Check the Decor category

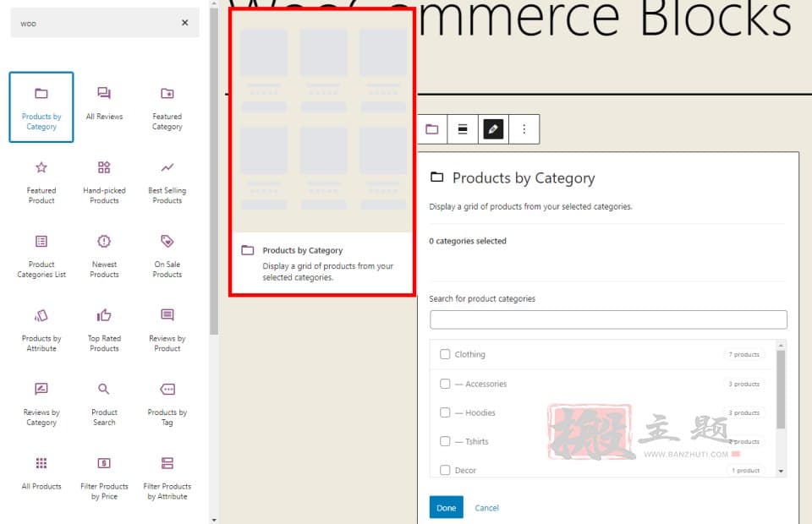(445, 470)
